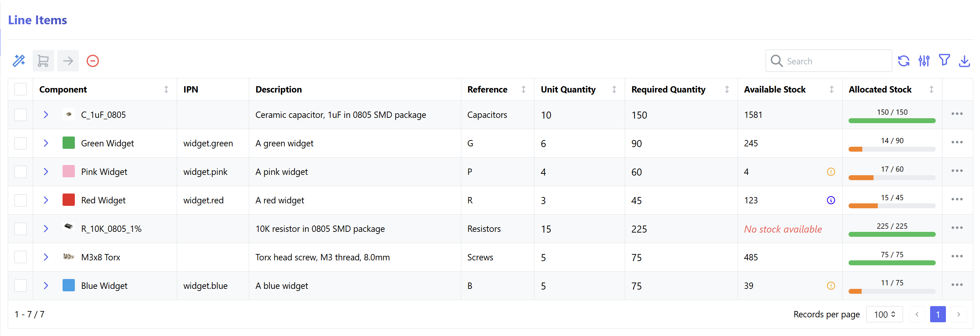Image resolution: width=980 pixels, height=336 pixels.
Task: Click the R_10K_0805_1% resistor thumbnail
Action: click(69, 227)
